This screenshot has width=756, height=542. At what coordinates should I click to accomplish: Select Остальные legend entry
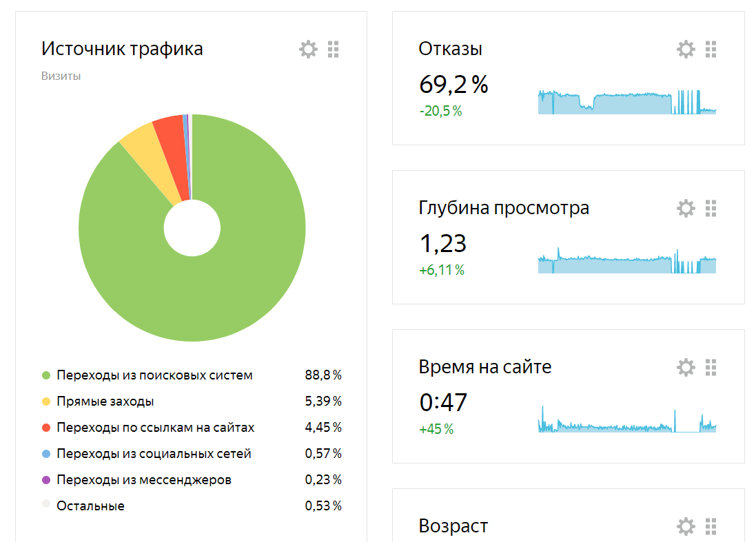pos(90,506)
